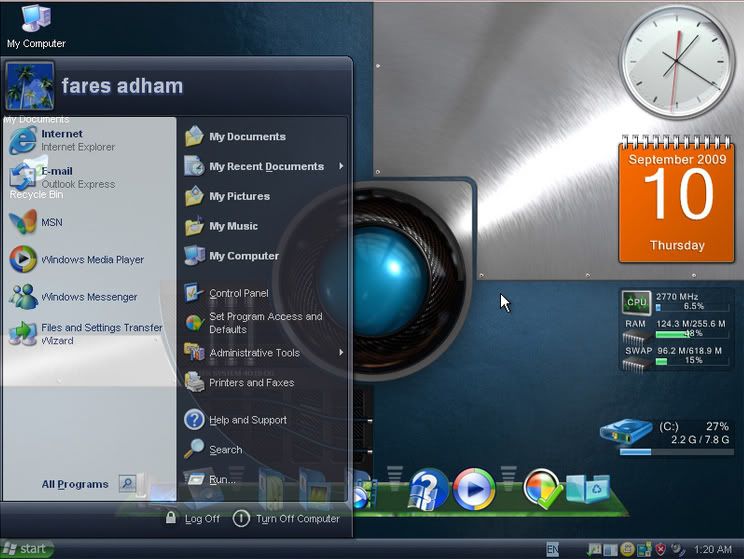Open Windows flag checkmark dock icon

point(543,489)
